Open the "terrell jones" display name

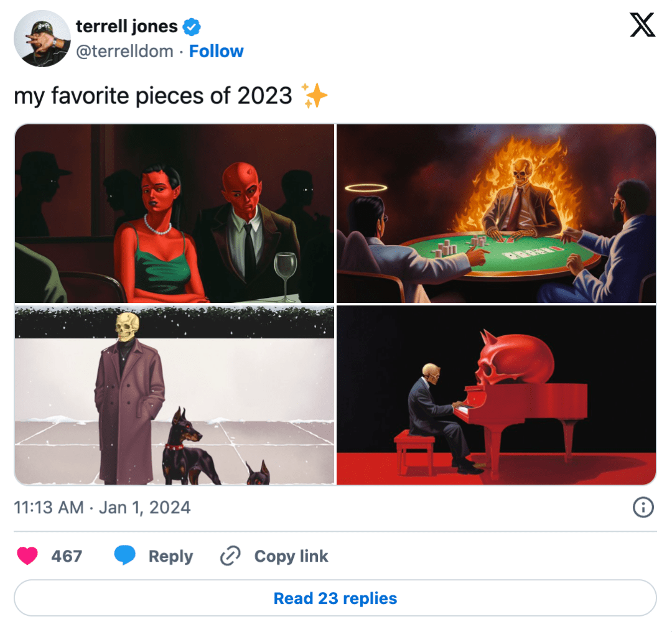[x=126, y=27]
